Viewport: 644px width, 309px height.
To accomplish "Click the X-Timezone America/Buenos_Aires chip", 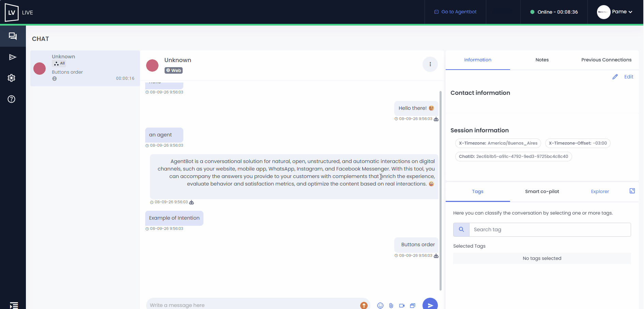I will (498, 143).
